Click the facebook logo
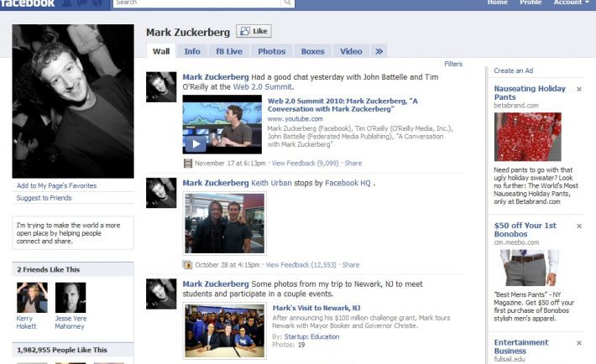The image size is (596, 364). pos(28,3)
